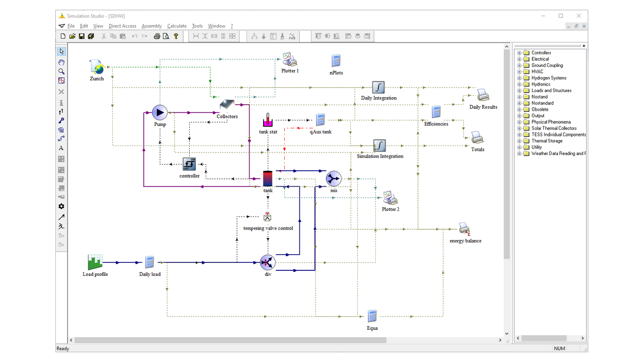The image size is (644, 362).
Task: Expand the Ground Coupling folder
Action: [519, 65]
